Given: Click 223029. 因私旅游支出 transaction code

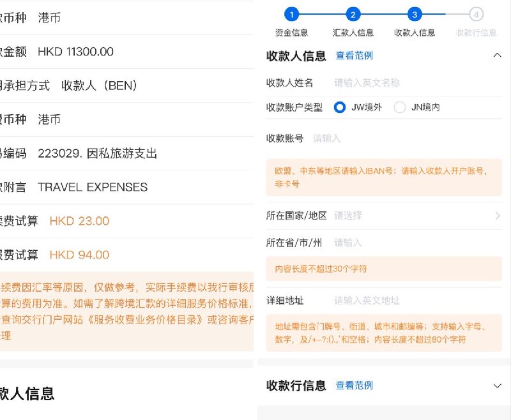Looking at the screenshot, I should coord(98,153).
